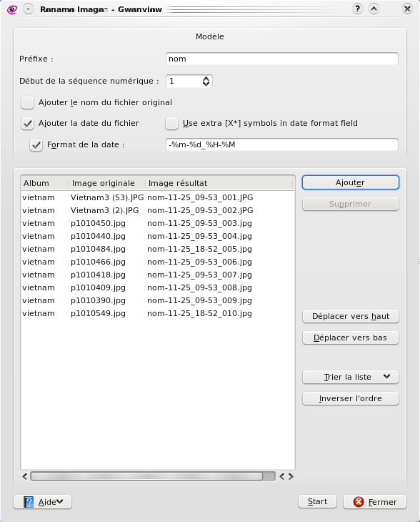420x522 pixels.
Task: Click result name nom-11-25_09-53_007.jpg
Action: point(199,275)
